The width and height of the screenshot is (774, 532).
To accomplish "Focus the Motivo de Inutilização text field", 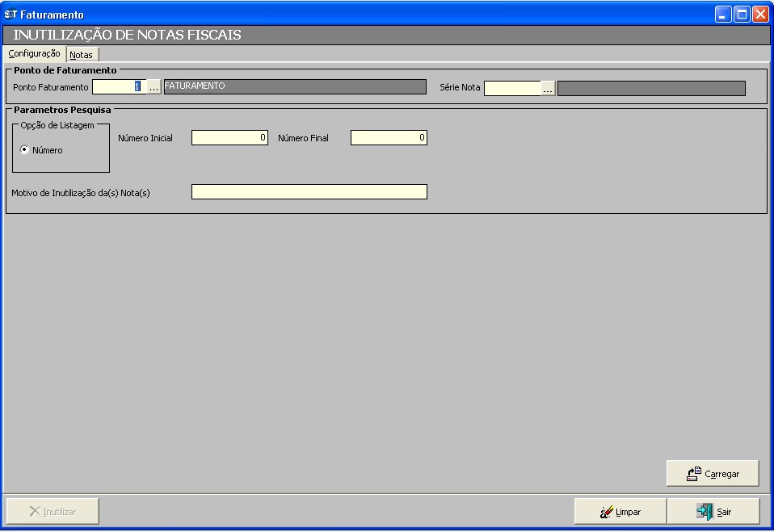I will 309,192.
